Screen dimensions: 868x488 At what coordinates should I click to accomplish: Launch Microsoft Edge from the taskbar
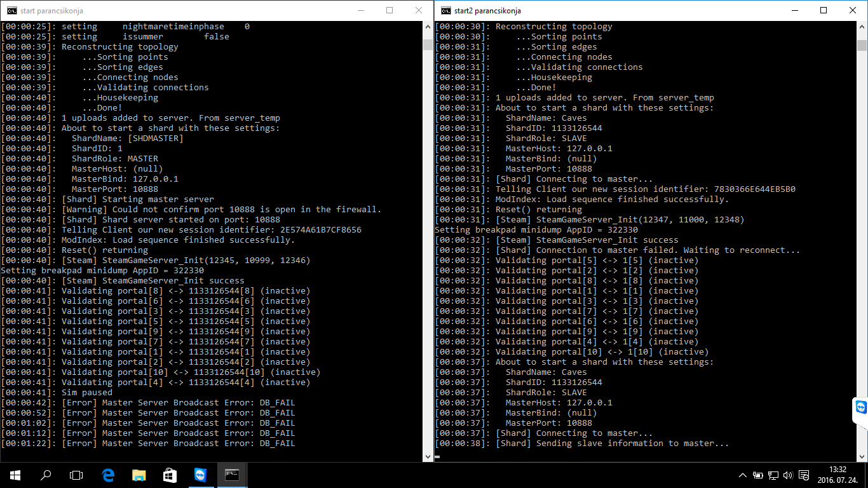tap(108, 475)
